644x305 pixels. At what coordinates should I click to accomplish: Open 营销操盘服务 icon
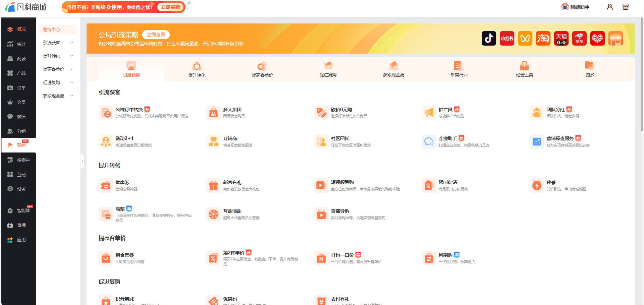click(537, 141)
